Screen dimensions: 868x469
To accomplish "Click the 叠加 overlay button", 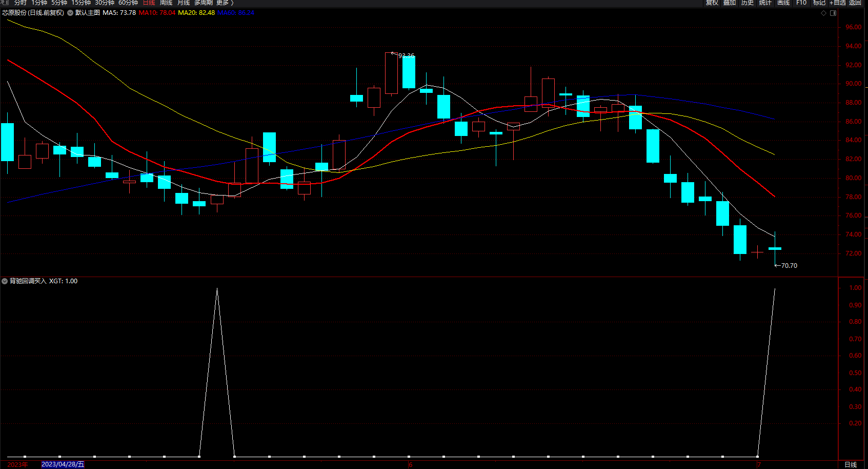I will (x=730, y=3).
